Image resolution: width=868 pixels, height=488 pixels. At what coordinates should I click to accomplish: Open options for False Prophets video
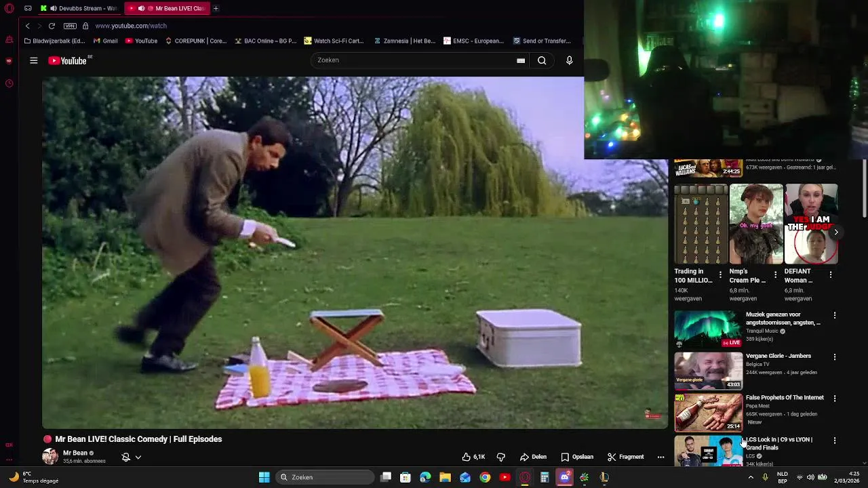835,399
